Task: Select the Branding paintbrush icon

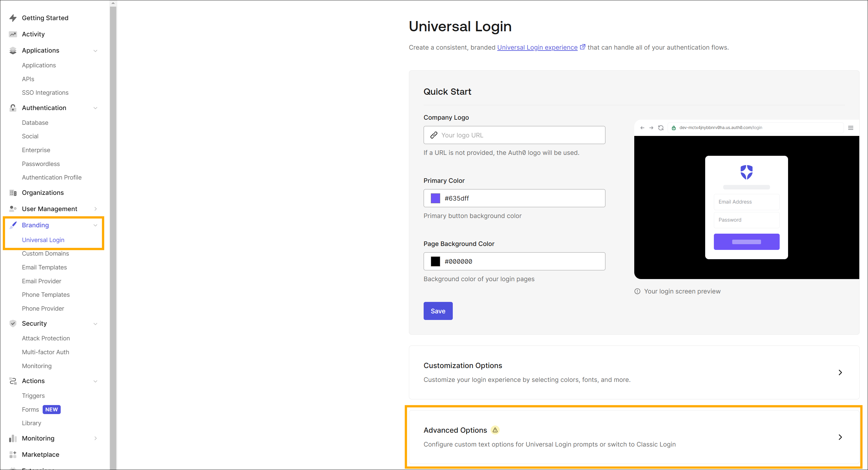Action: point(13,225)
